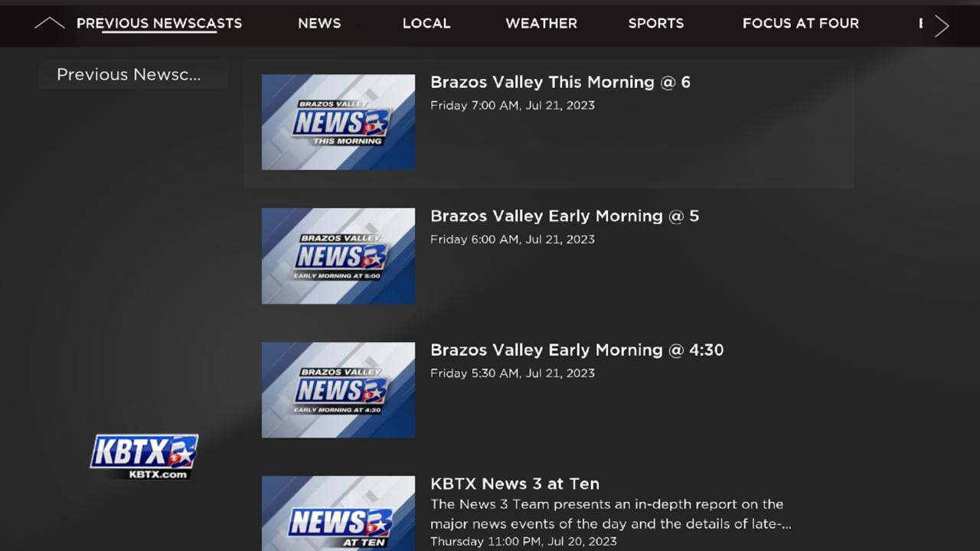Viewport: 980px width, 551px height.
Task: Open the Focus at Four tab
Action: 801,24
